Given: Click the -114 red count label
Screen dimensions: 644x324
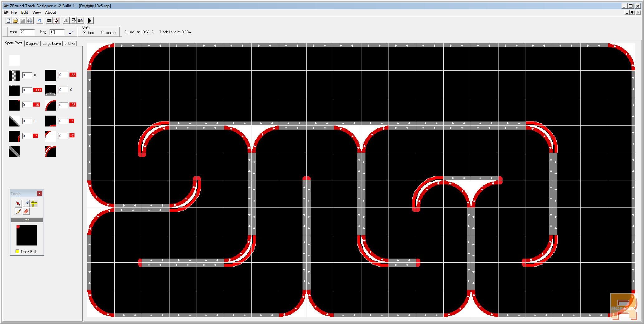Looking at the screenshot, I should click(38, 90).
